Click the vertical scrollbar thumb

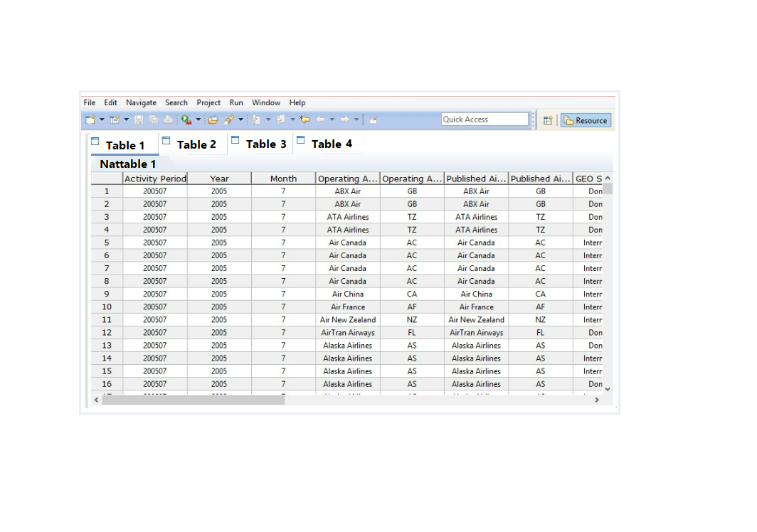tap(608, 188)
